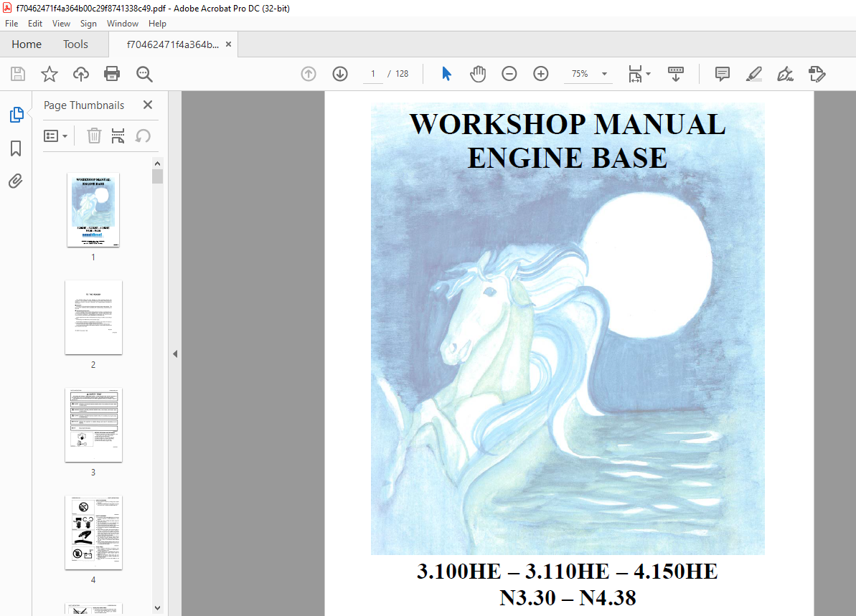The width and height of the screenshot is (856, 616).
Task: Open the fit page options arrow
Action: pyautogui.click(x=648, y=74)
